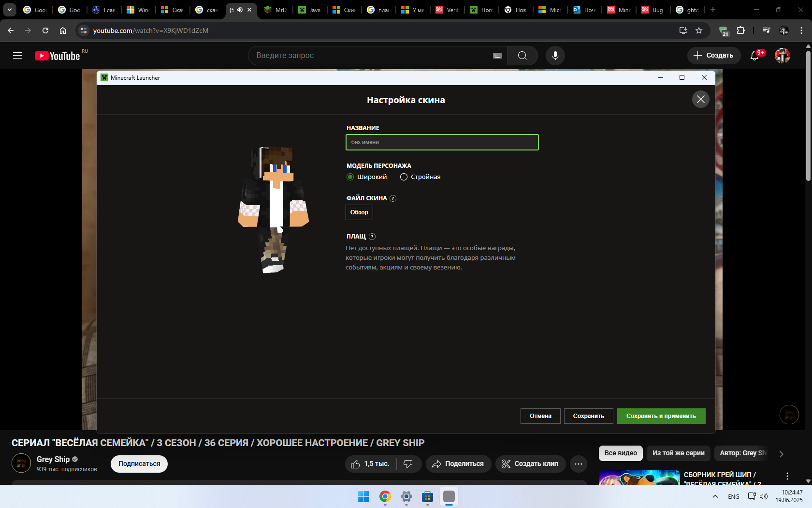Switch input language from ENG
The image size is (812, 508).
tap(734, 497)
